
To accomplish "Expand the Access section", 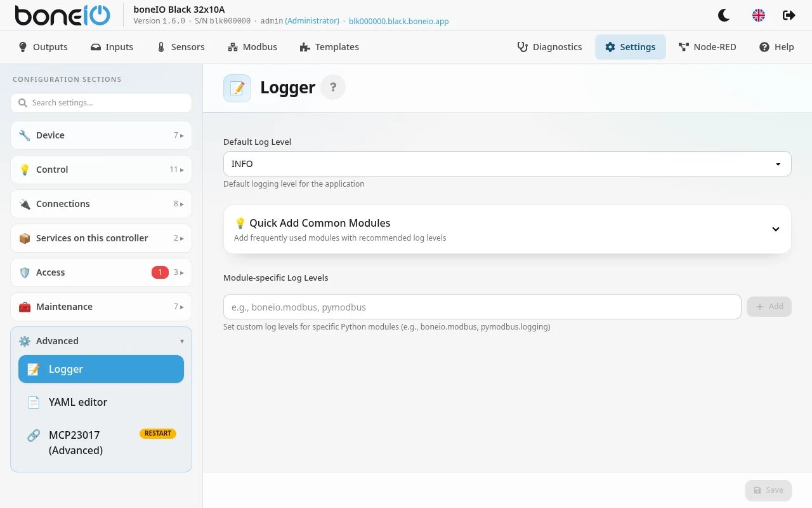I will (101, 272).
